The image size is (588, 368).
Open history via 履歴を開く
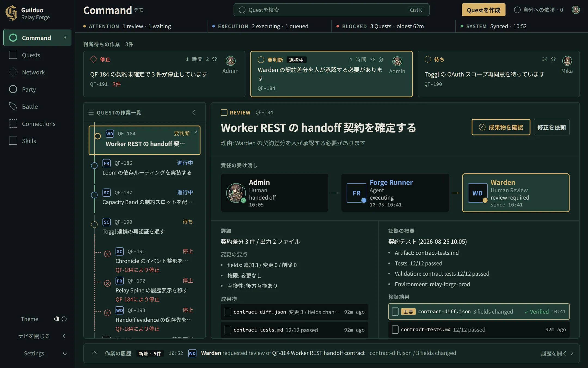pos(557,353)
